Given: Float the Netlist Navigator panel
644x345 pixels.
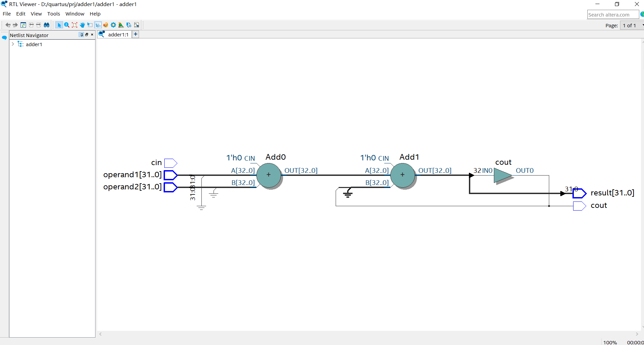Looking at the screenshot, I should point(87,34).
